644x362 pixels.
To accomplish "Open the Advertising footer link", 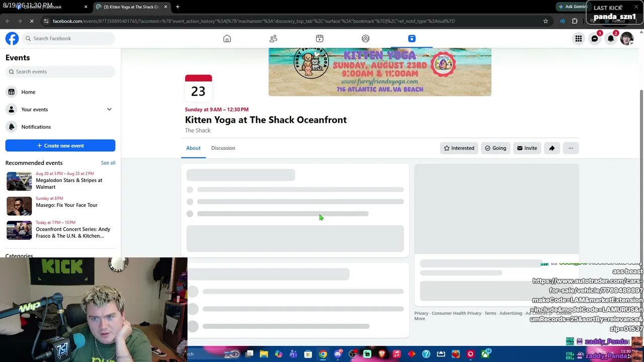I will pyautogui.click(x=511, y=313).
